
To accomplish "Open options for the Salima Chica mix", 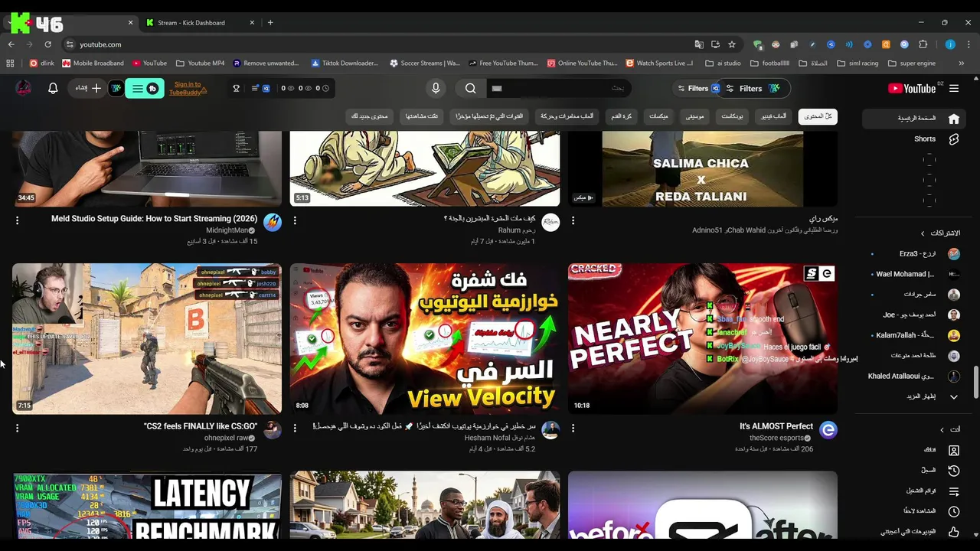I will pos(573,220).
